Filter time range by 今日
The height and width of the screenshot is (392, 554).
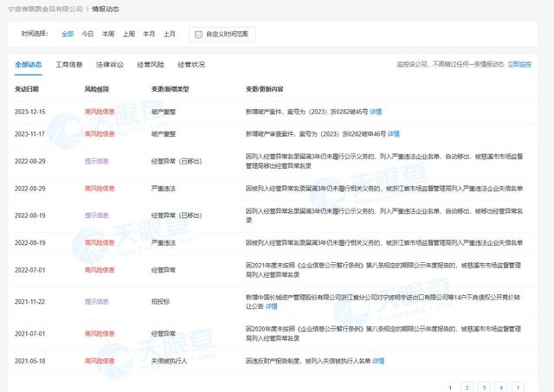[x=87, y=35]
